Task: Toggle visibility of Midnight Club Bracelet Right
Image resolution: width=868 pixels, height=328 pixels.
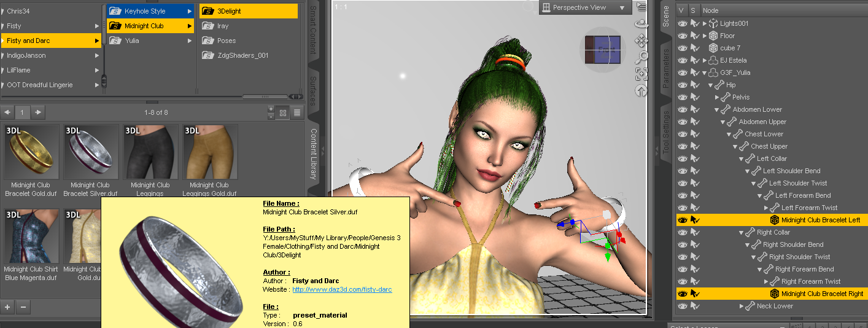Action: tap(682, 294)
